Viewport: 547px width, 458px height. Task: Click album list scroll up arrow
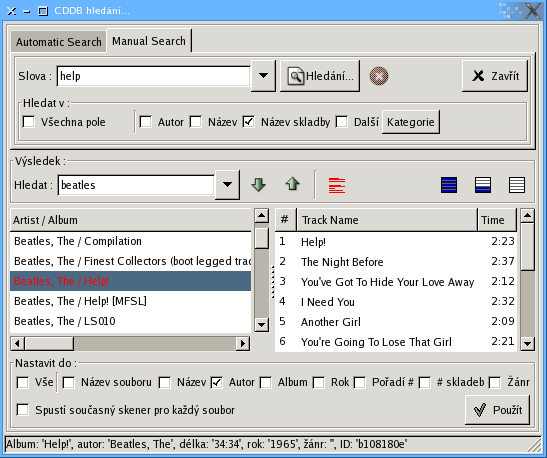click(x=262, y=216)
